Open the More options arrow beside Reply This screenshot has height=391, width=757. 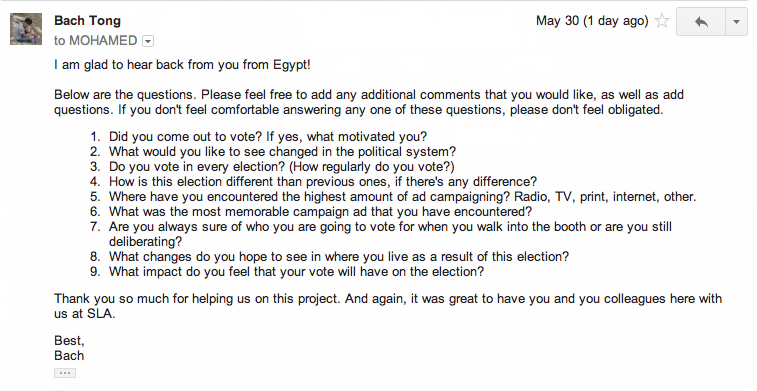point(736,22)
